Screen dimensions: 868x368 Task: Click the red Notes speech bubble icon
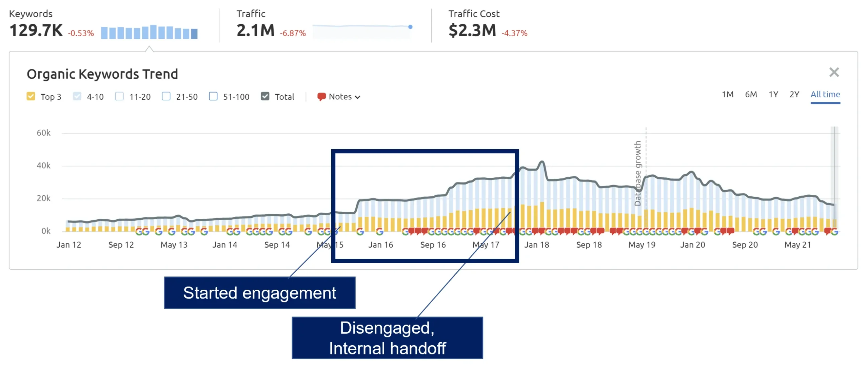point(321,97)
